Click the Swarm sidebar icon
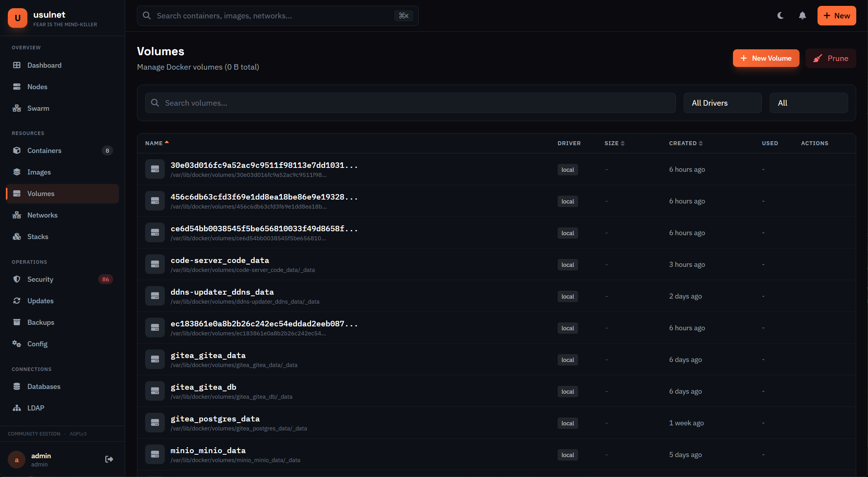Screen dimensions: 868x477 point(17,108)
